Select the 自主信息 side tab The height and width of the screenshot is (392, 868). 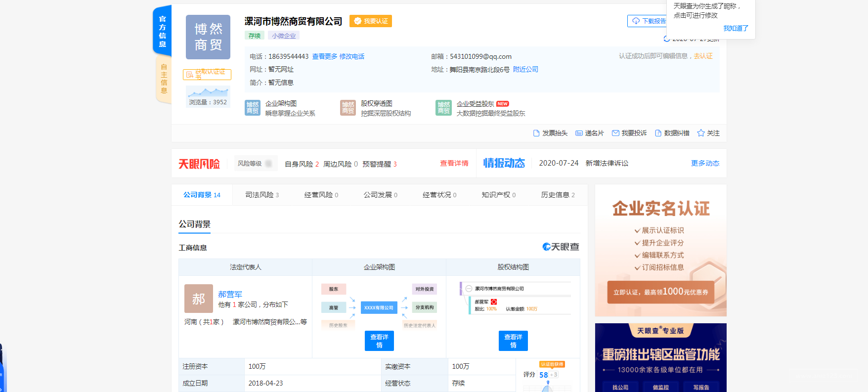point(164,79)
